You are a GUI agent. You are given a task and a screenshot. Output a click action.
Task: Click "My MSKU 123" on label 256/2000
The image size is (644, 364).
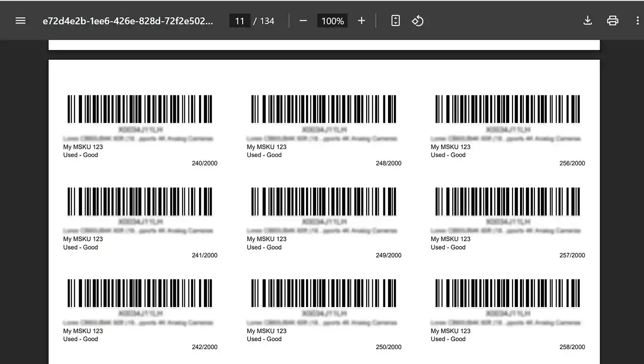click(x=450, y=147)
